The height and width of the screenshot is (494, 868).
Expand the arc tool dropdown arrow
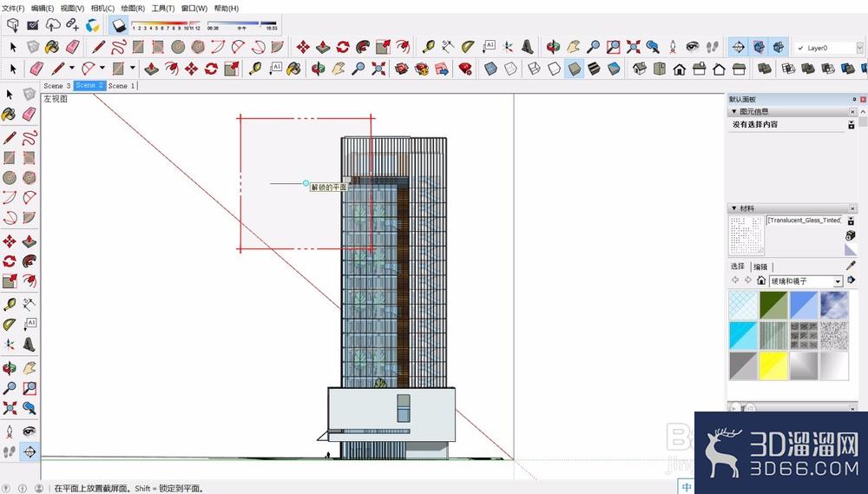[x=102, y=68]
